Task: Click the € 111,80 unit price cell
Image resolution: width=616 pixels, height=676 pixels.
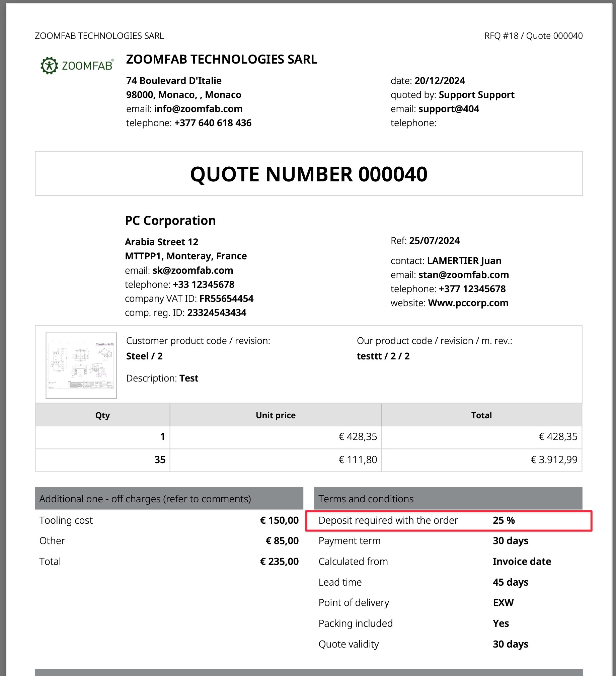Action: click(x=358, y=460)
